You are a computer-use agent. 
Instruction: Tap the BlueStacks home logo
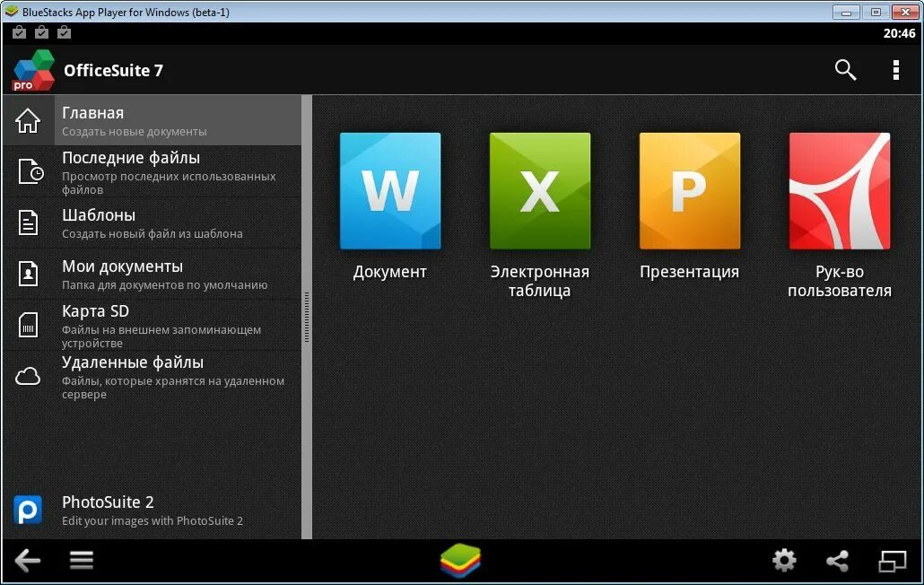tap(460, 560)
